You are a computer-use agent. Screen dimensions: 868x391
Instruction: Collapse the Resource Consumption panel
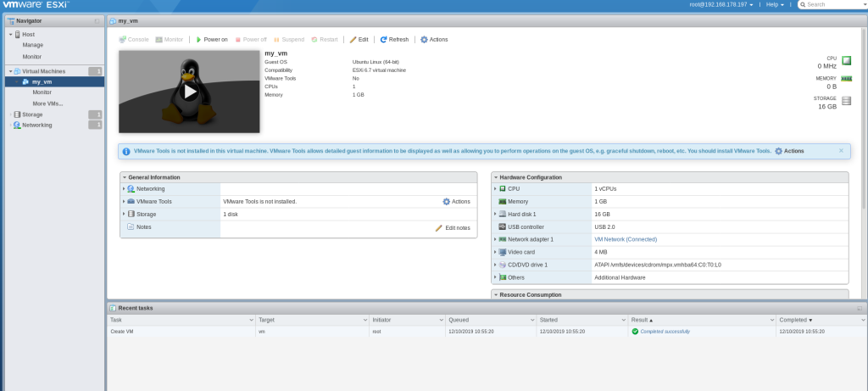pyautogui.click(x=496, y=295)
